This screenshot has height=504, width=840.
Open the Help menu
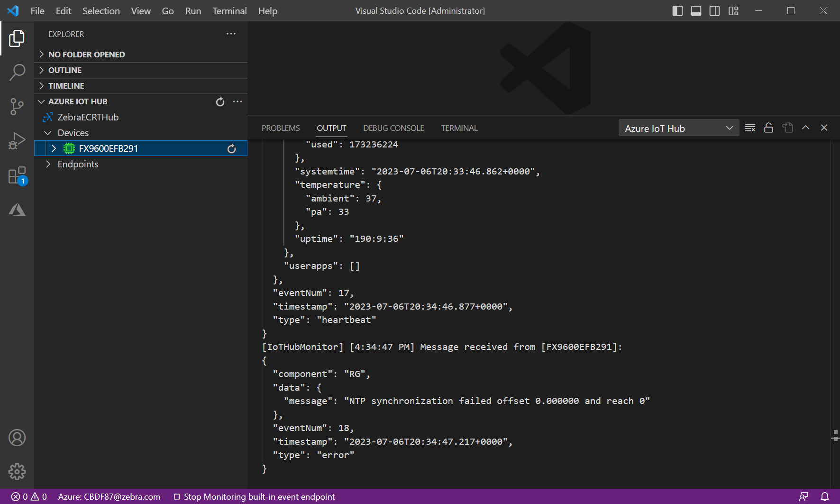[268, 11]
